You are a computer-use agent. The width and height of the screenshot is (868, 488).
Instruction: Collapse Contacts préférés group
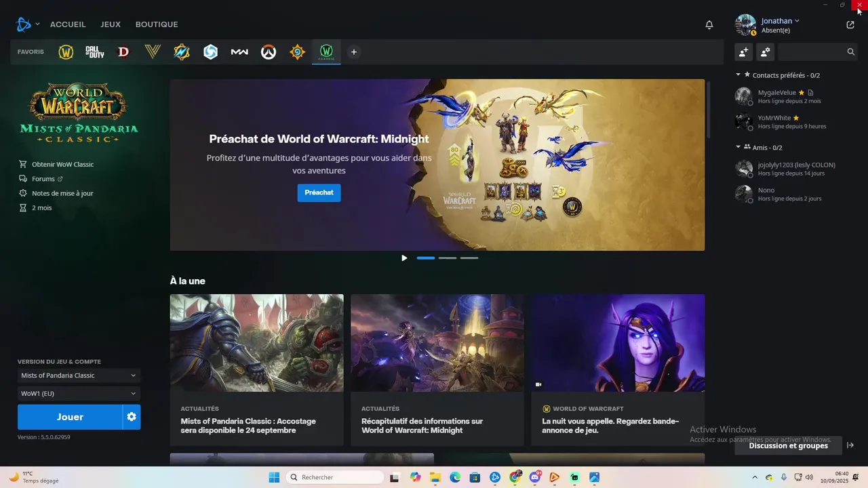pos(738,75)
